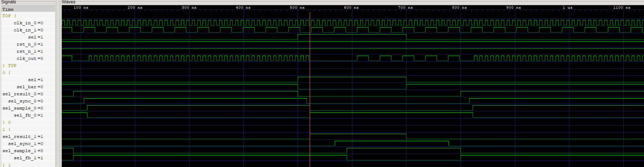
Task: Collapse the 0 { signal group
Action: point(7,73)
